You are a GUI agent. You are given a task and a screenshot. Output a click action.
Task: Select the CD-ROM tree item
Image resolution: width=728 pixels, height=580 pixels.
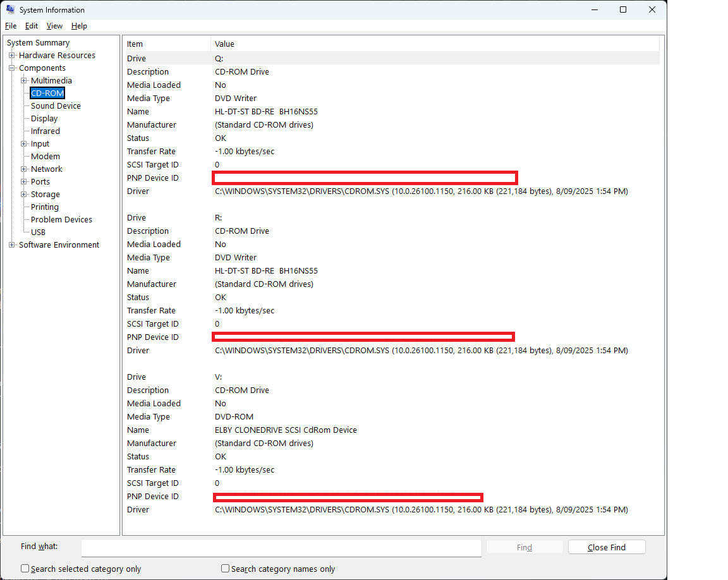(47, 94)
